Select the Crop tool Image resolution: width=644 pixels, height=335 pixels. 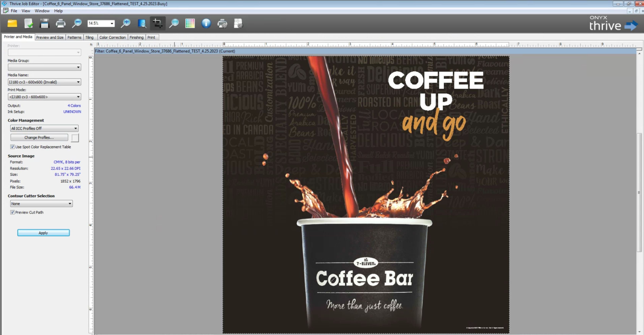(x=158, y=23)
